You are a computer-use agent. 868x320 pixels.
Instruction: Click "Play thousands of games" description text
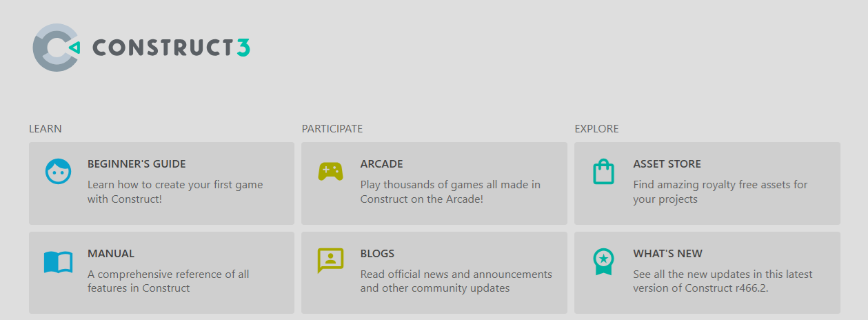[x=450, y=185]
